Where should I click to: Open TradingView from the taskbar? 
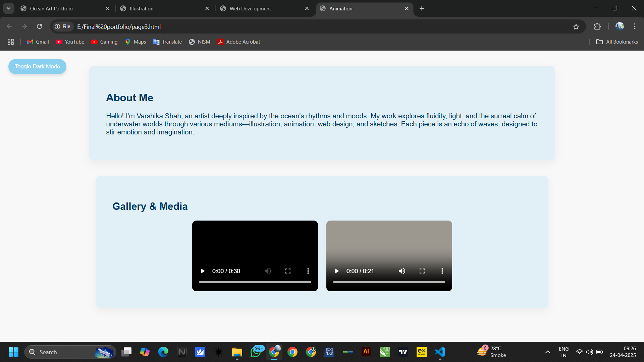pyautogui.click(x=403, y=352)
